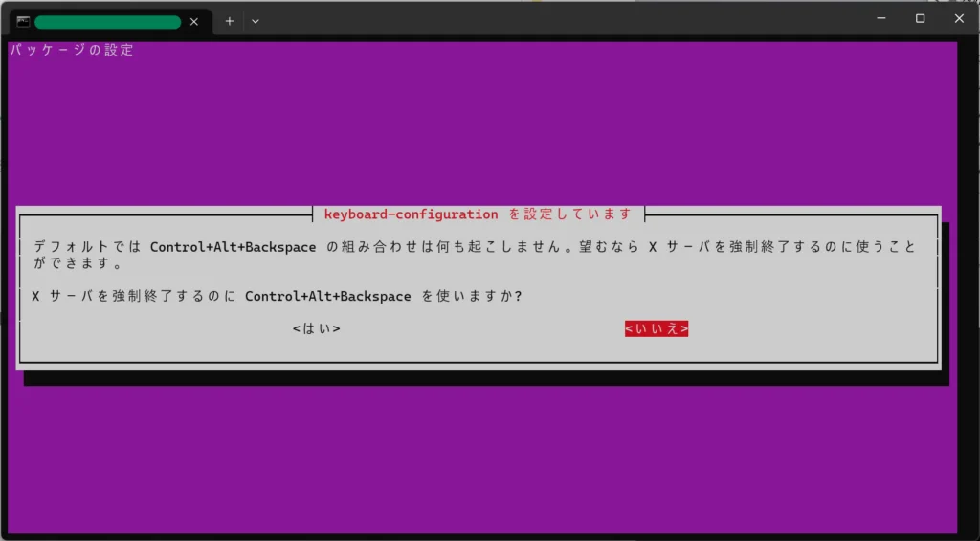Close the terminal window

click(x=959, y=19)
